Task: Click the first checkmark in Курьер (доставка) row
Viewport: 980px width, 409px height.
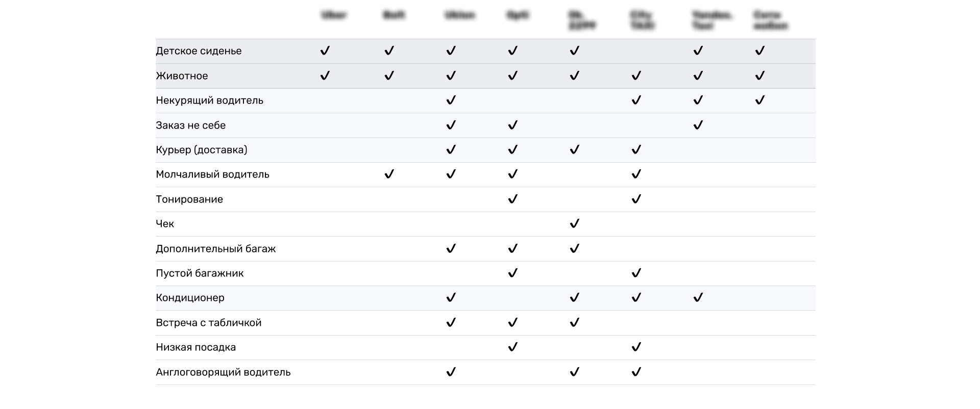Action: point(451,149)
